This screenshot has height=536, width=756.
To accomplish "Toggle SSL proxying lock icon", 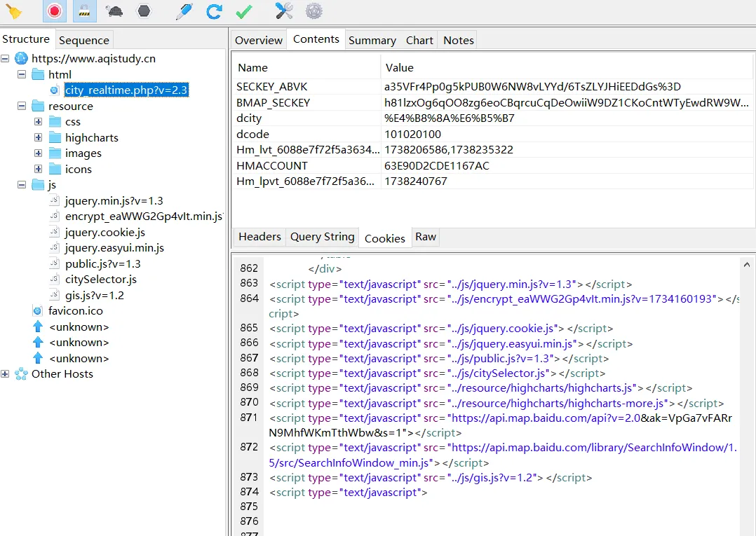I will click(x=84, y=11).
